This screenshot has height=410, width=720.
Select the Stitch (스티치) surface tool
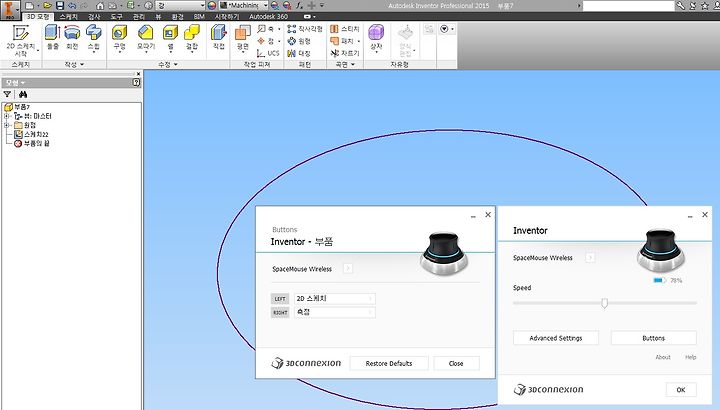[345, 29]
